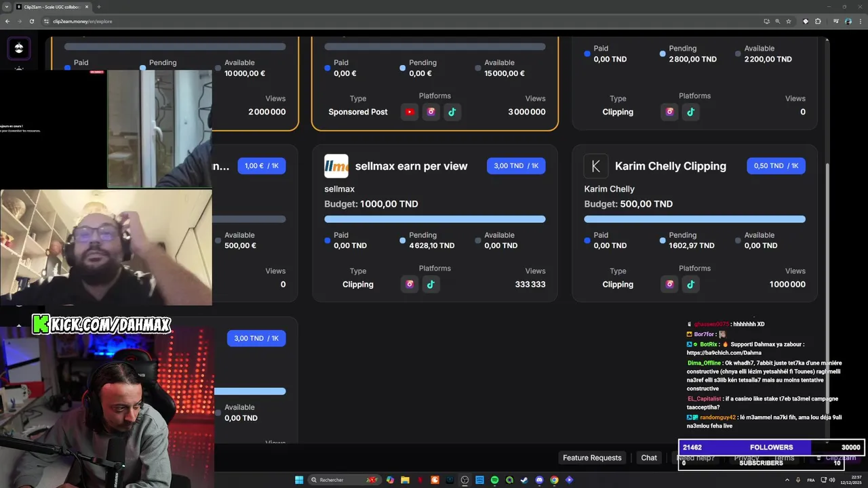Click the Windows taskbar search box
The width and height of the screenshot is (868, 488).
pos(344,480)
